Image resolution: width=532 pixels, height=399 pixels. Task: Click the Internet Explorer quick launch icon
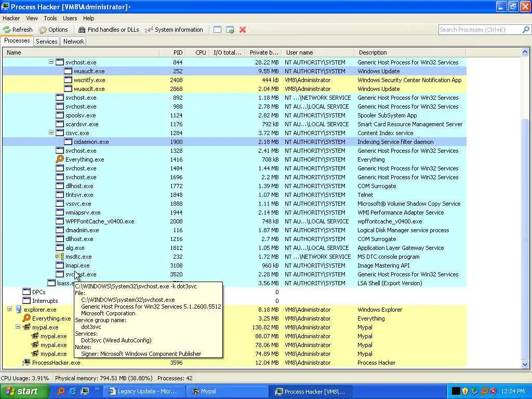[72, 391]
